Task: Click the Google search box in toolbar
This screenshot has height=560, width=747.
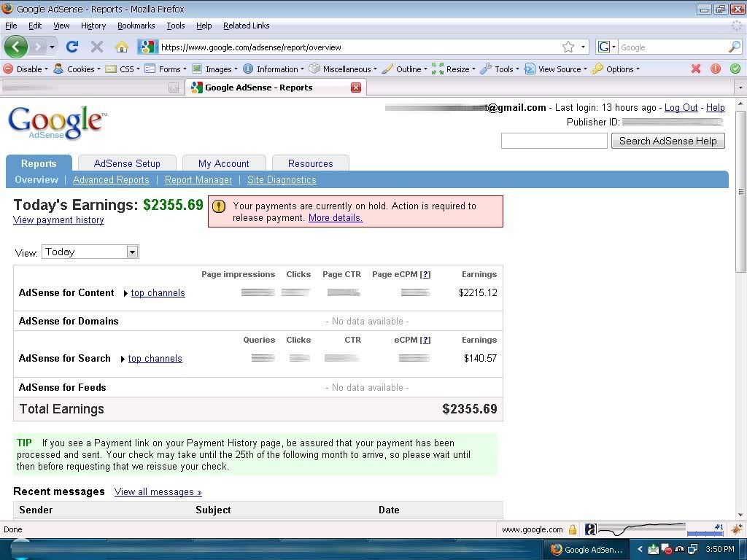Action: [x=673, y=47]
